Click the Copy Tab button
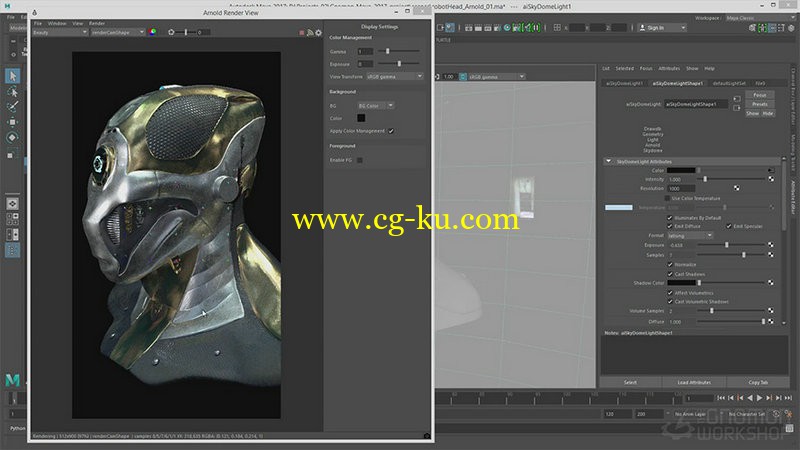This screenshot has width=800, height=450. (758, 382)
